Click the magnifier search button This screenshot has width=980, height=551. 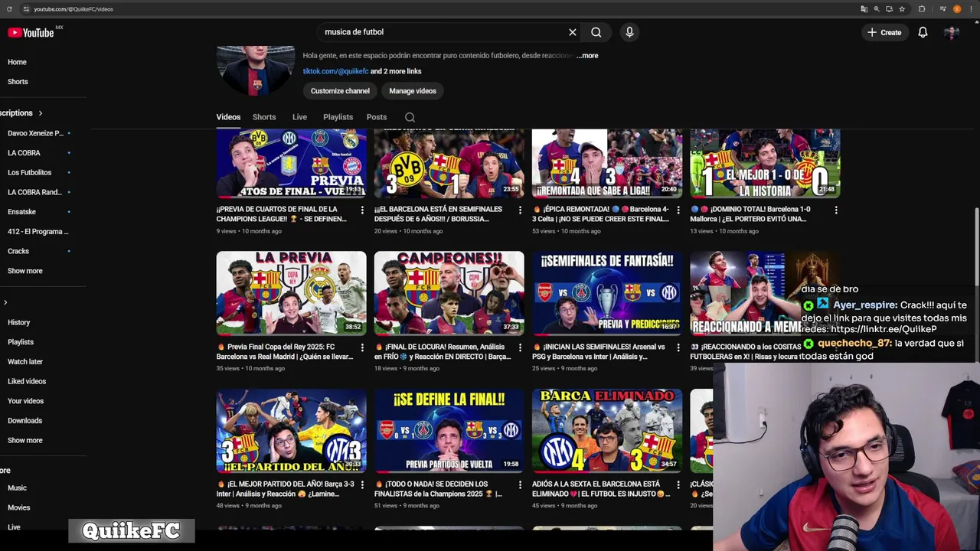point(596,32)
